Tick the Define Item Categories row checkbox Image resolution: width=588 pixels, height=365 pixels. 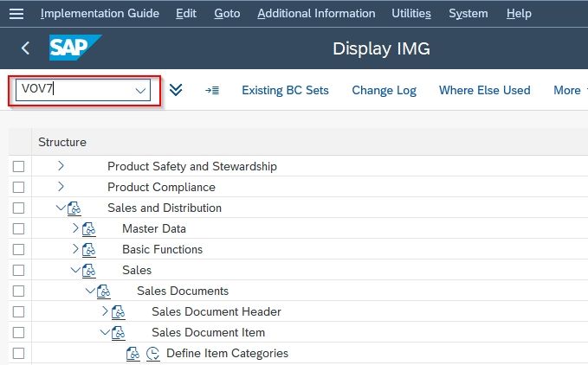(x=18, y=354)
